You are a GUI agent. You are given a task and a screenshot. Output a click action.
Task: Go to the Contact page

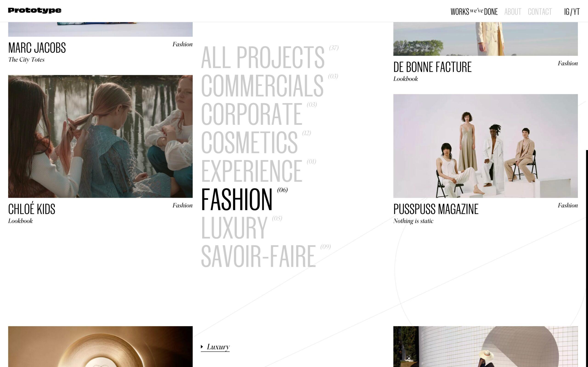coord(540,12)
